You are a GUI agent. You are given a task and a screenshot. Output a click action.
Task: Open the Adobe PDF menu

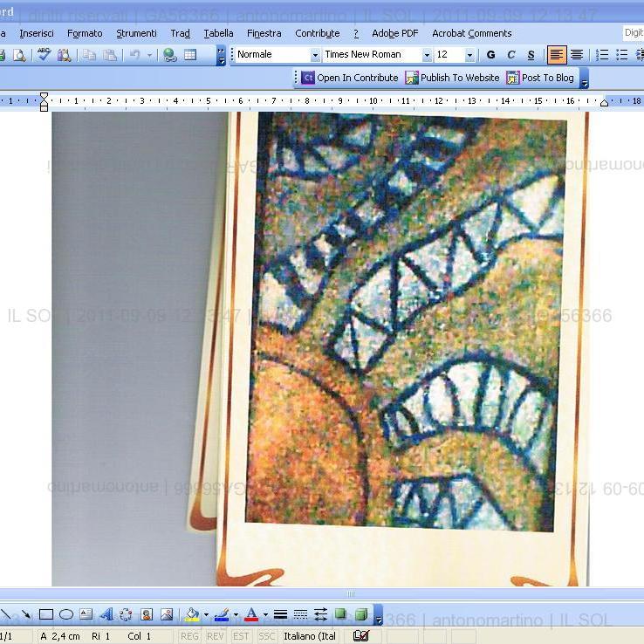point(394,33)
